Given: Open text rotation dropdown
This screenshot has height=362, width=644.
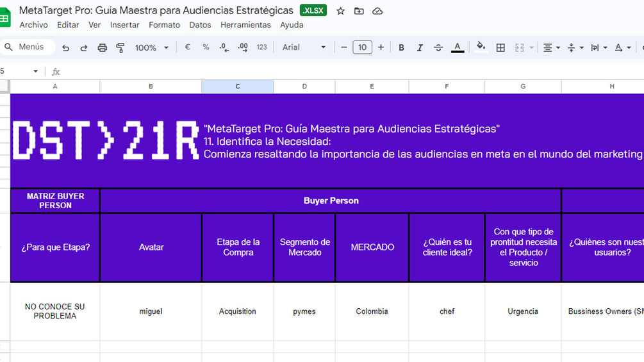Looking at the screenshot, I should coord(623,47).
